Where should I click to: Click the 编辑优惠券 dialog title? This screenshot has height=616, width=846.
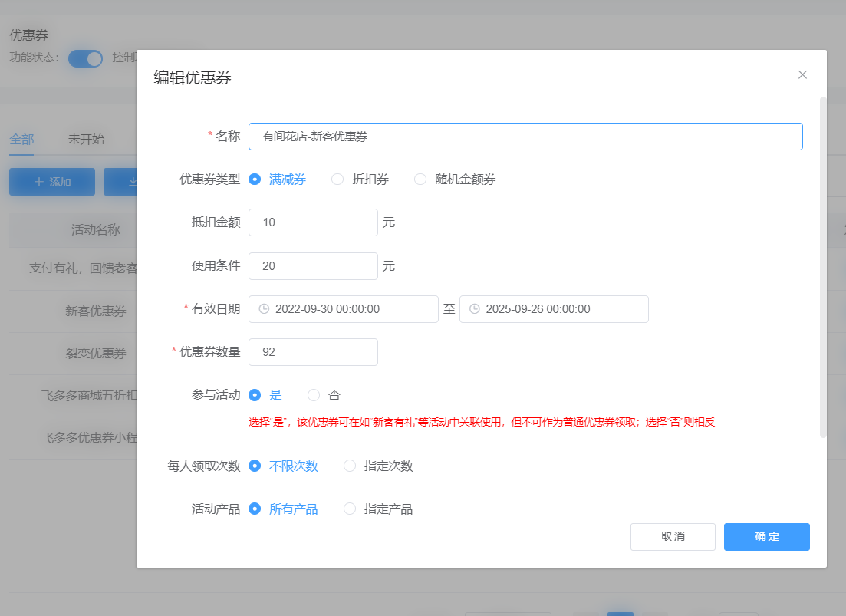193,77
